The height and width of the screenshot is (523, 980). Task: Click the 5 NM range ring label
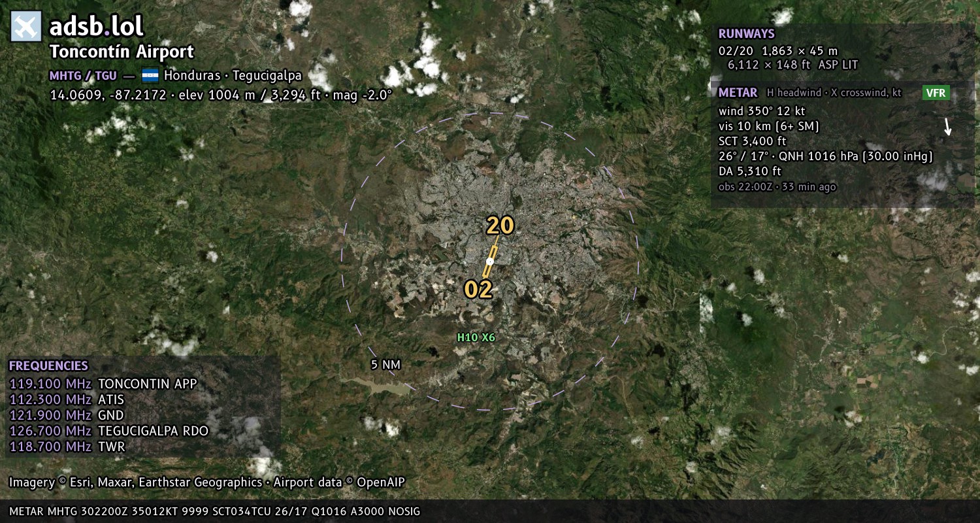click(x=385, y=365)
